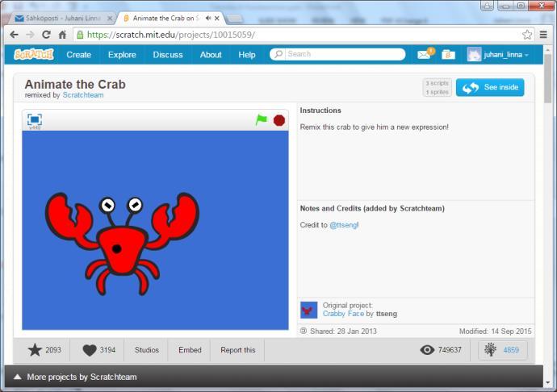Start the project with the green flag
The height and width of the screenshot is (392, 557).
(x=261, y=120)
